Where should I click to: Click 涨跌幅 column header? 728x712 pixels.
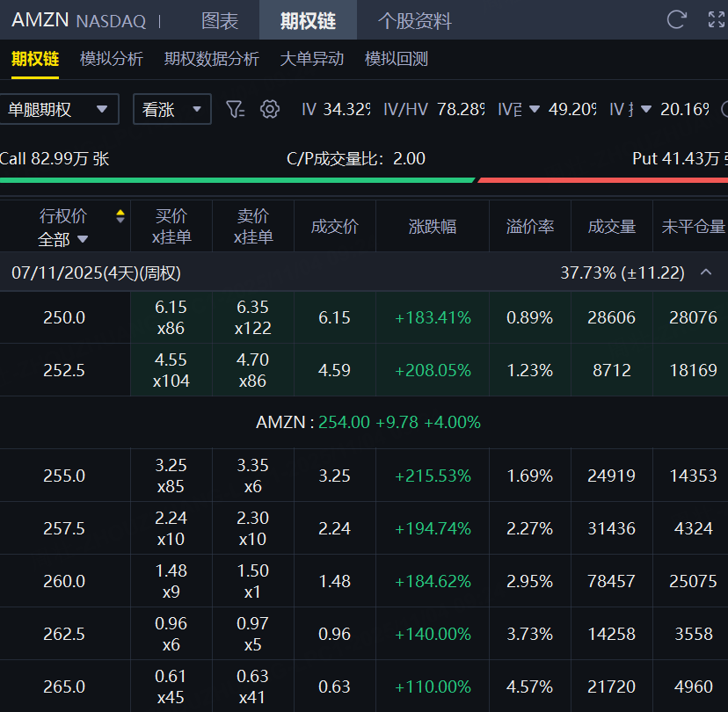click(433, 227)
